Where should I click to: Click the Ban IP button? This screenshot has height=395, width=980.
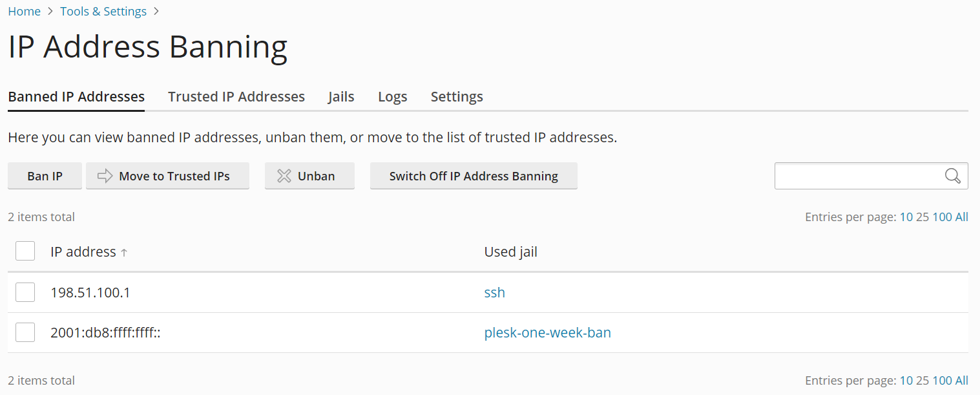pos(44,175)
